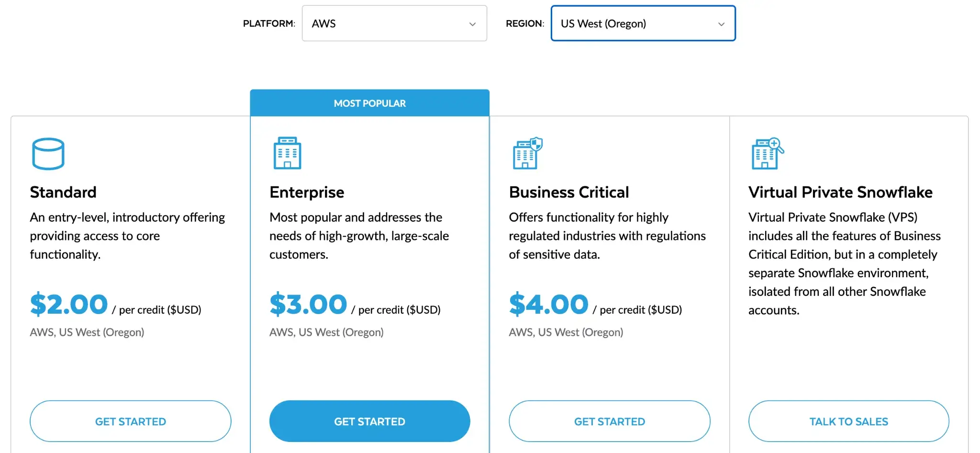The image size is (980, 453).
Task: Click the $2.00 per credit price
Action: tap(69, 305)
